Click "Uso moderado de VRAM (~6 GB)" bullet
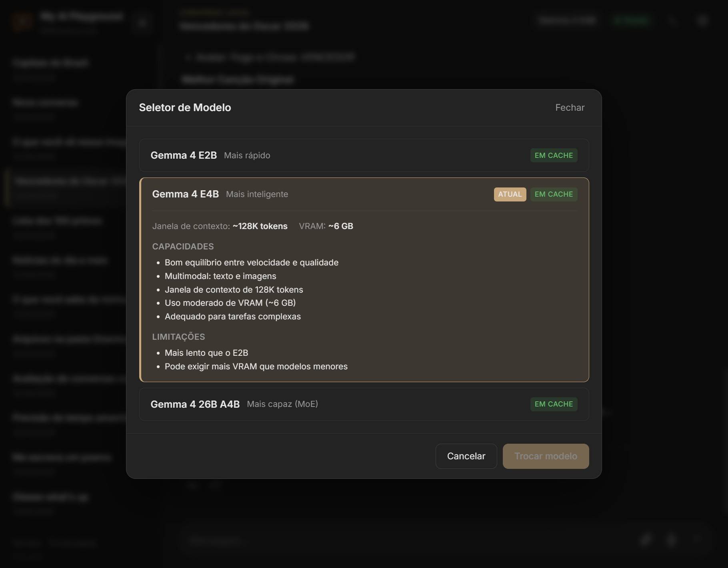The height and width of the screenshot is (568, 728). pyautogui.click(x=230, y=303)
